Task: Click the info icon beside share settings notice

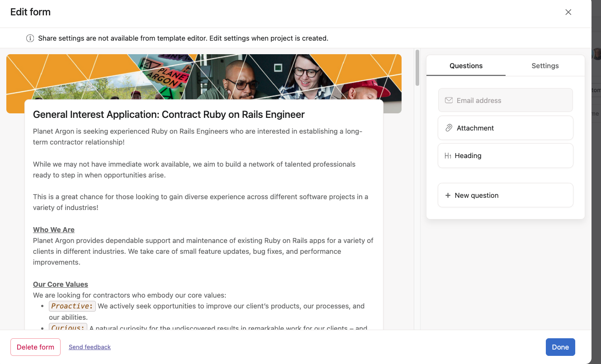Action: tap(30, 38)
